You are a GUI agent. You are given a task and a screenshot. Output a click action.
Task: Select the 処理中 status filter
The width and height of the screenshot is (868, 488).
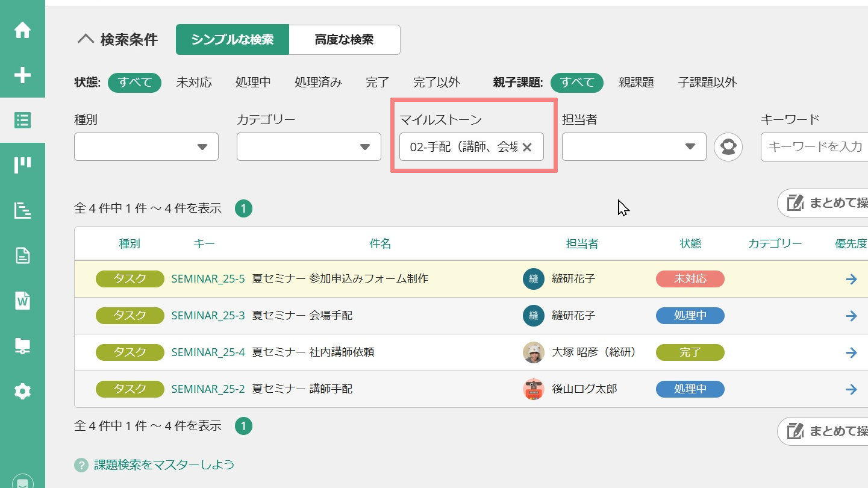(253, 83)
